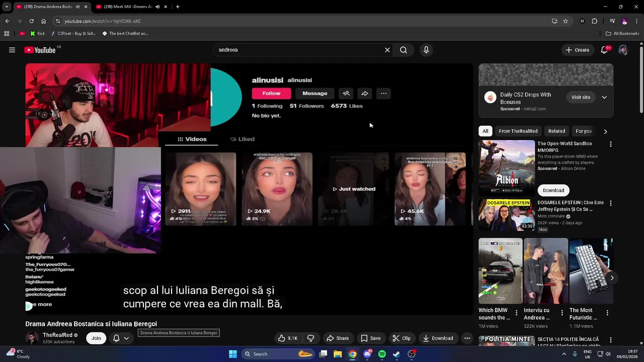This screenshot has height=362, width=644.
Task: Open the Create menu
Action: [577, 50]
